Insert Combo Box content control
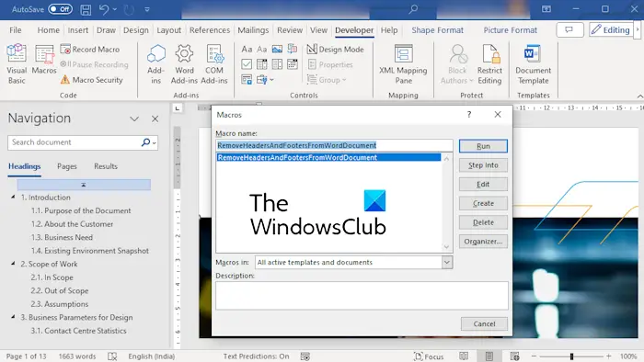Image resolution: width=644 pixels, height=362 pixels. 261,64
